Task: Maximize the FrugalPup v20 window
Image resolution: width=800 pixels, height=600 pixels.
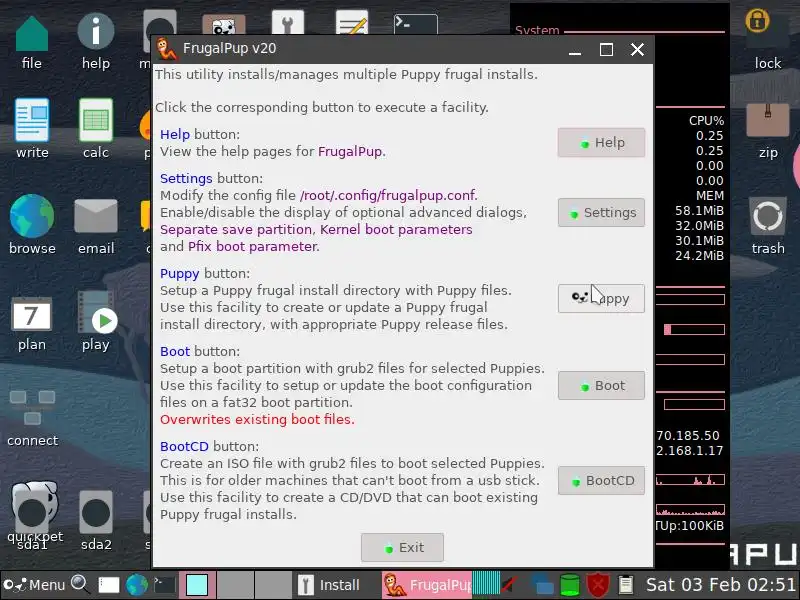Action: pyautogui.click(x=606, y=49)
